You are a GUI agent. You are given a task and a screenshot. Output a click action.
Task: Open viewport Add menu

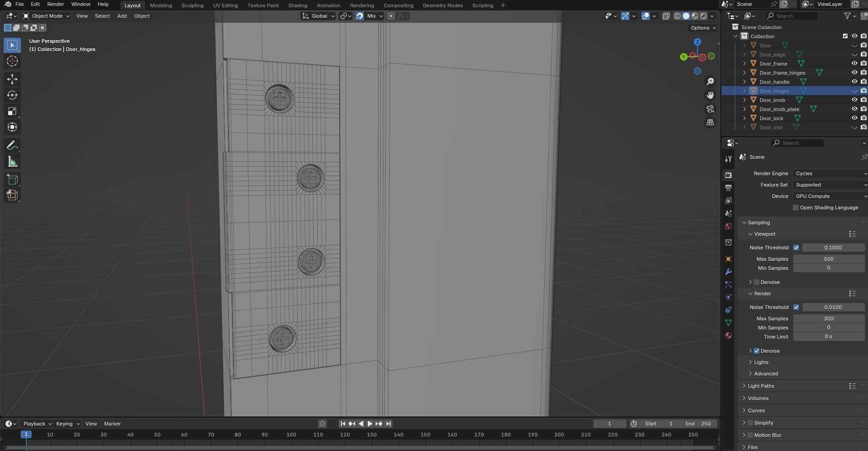point(122,16)
